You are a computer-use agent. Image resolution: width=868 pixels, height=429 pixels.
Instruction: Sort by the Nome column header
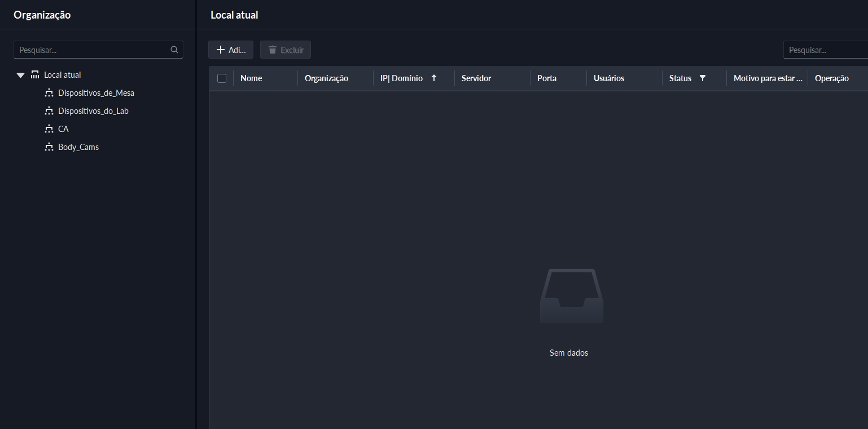(251, 78)
